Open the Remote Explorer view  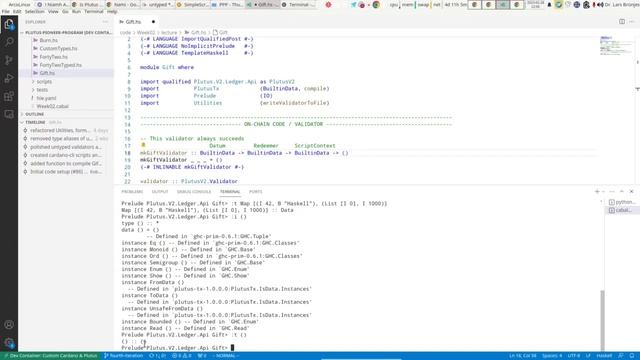[9, 114]
